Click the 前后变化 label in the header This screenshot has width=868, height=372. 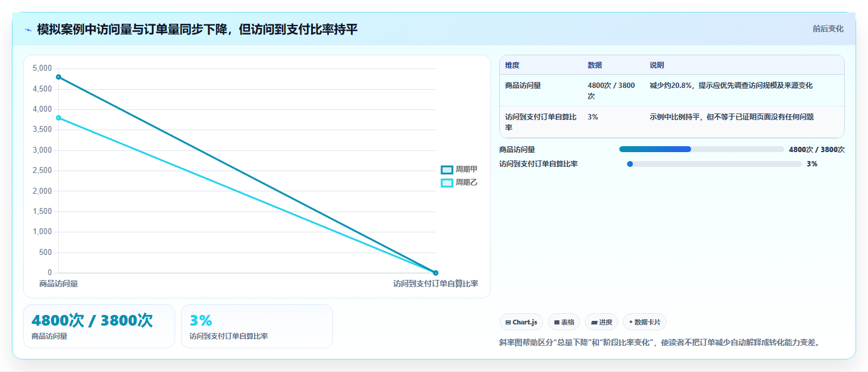point(828,29)
